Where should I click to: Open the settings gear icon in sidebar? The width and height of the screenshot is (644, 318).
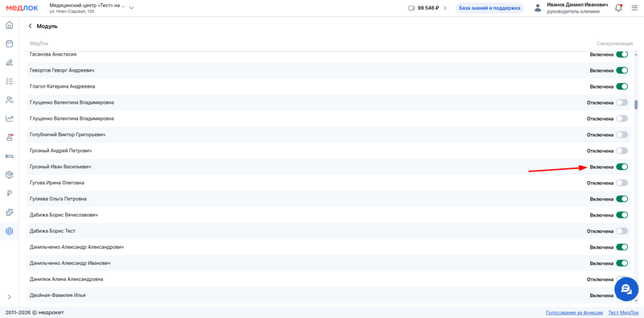pos(9,231)
